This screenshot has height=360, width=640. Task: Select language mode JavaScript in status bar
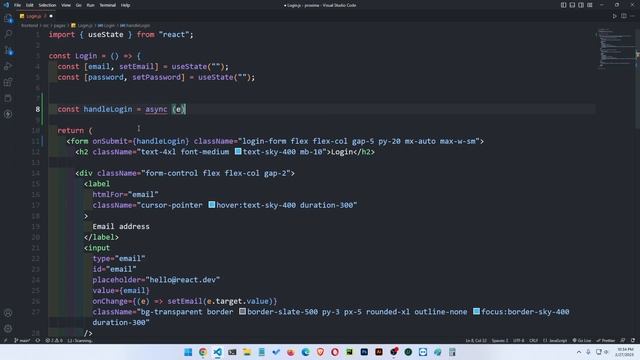556,340
